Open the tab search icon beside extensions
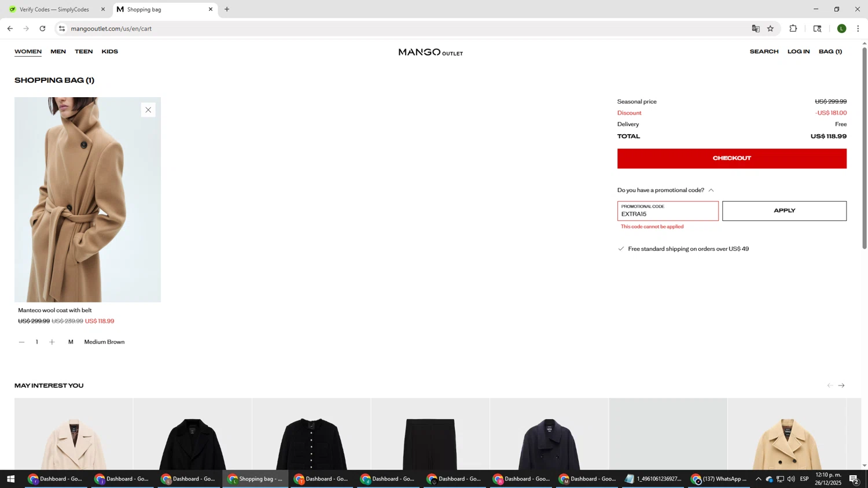 (x=817, y=28)
